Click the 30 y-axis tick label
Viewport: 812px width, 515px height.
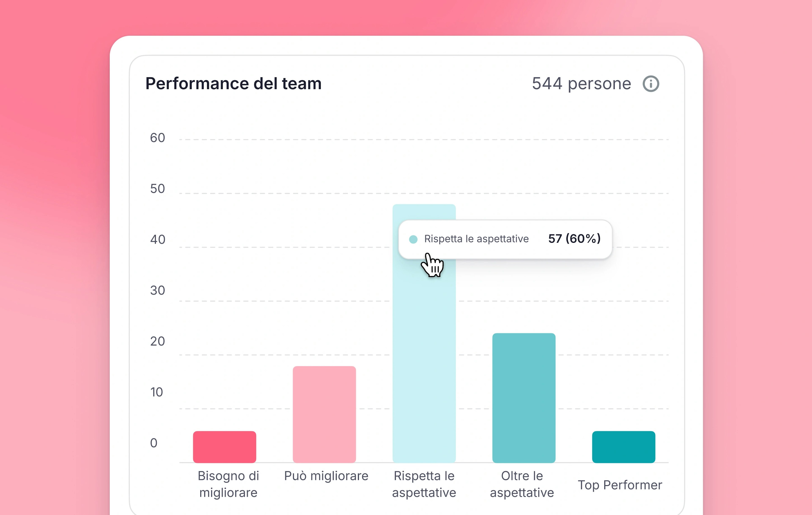point(158,290)
